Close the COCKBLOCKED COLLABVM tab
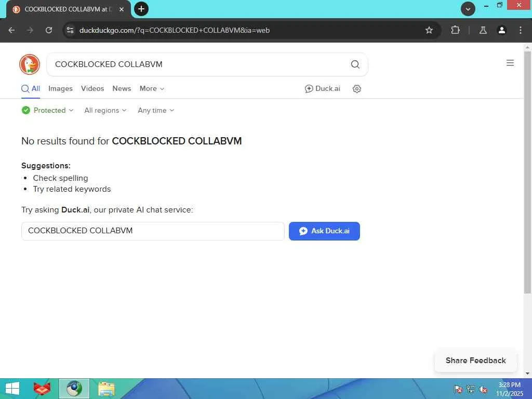Image resolution: width=532 pixels, height=399 pixels. pos(122,9)
